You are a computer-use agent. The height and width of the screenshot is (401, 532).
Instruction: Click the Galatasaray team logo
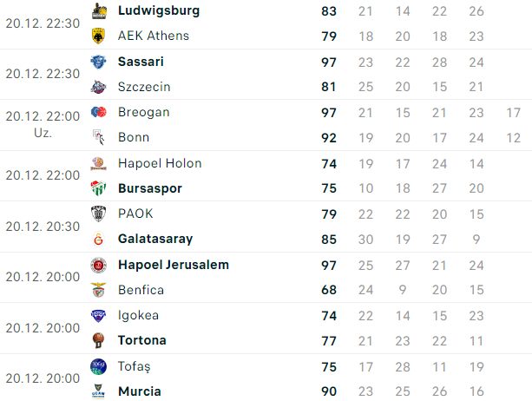[98, 239]
